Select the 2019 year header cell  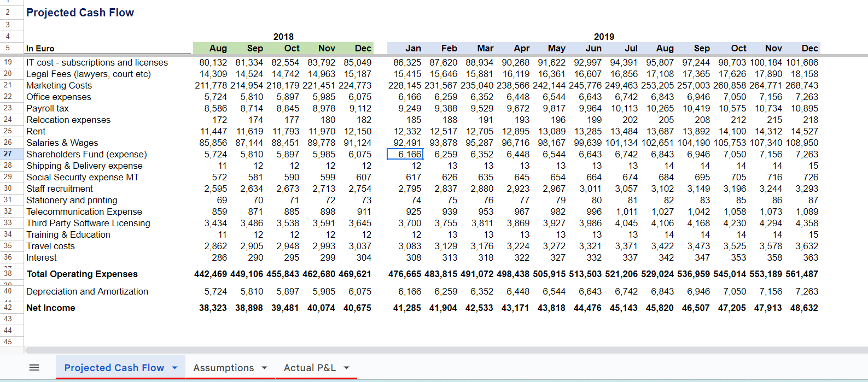click(604, 37)
